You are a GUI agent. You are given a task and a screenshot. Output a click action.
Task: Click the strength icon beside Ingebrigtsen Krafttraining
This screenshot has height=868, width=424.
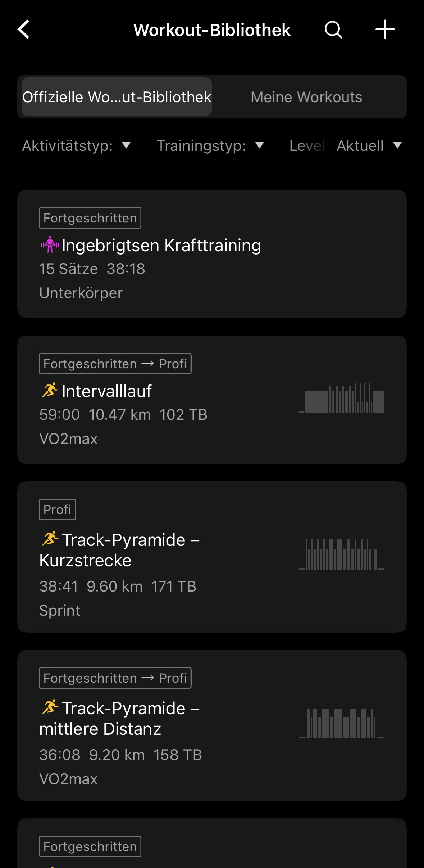tap(50, 245)
